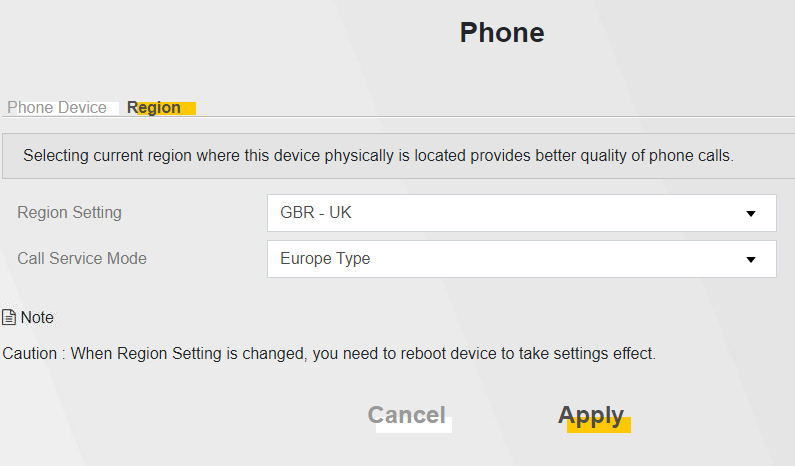Click the Note heading text
Screen dimensions: 795x466
coord(37,317)
